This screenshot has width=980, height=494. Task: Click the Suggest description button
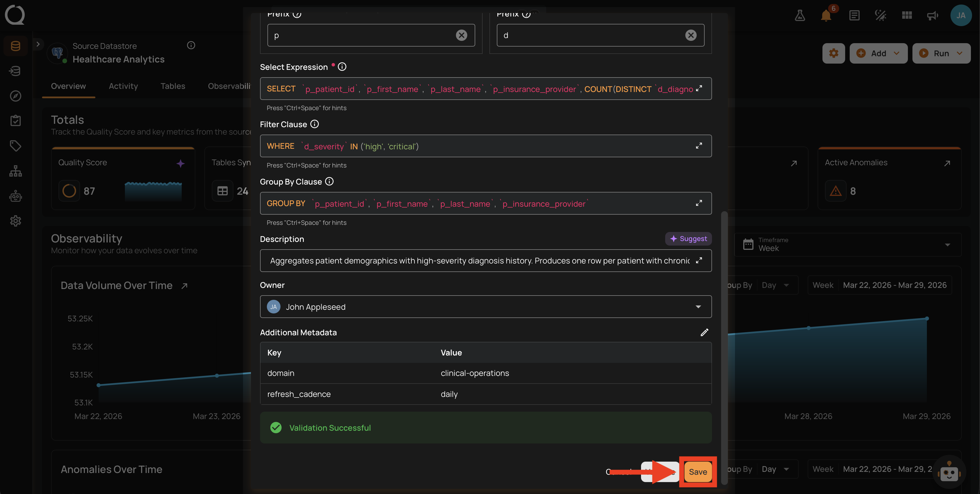[688, 239]
